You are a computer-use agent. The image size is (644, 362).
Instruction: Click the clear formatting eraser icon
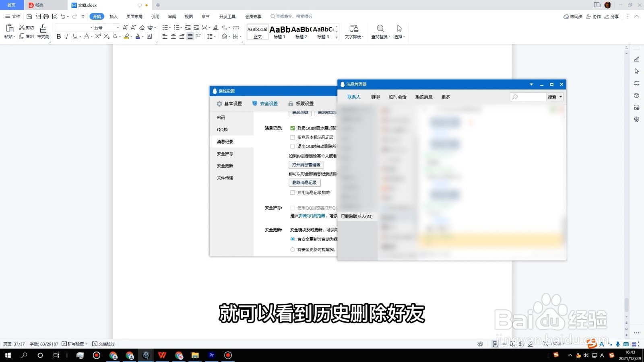[142, 27]
